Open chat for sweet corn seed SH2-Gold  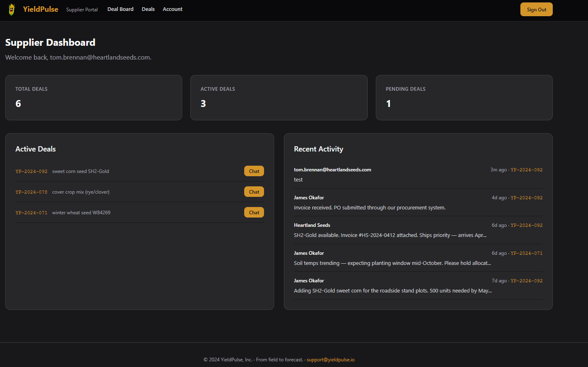coord(254,171)
